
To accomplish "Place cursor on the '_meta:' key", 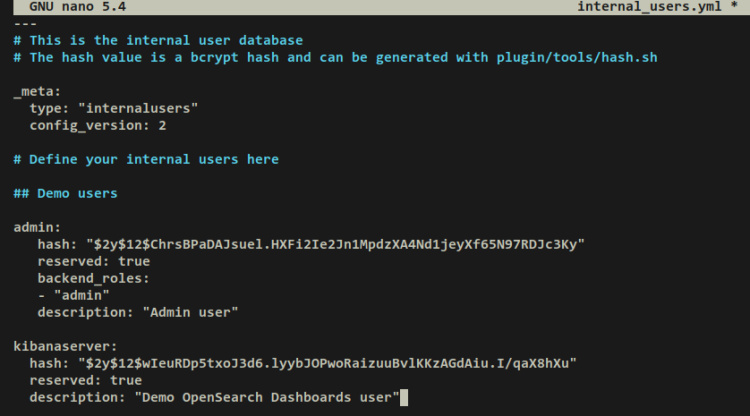I will coord(37,91).
